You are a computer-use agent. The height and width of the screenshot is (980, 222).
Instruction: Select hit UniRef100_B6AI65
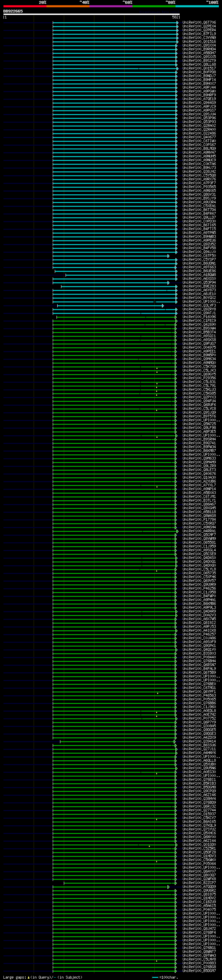199,821
